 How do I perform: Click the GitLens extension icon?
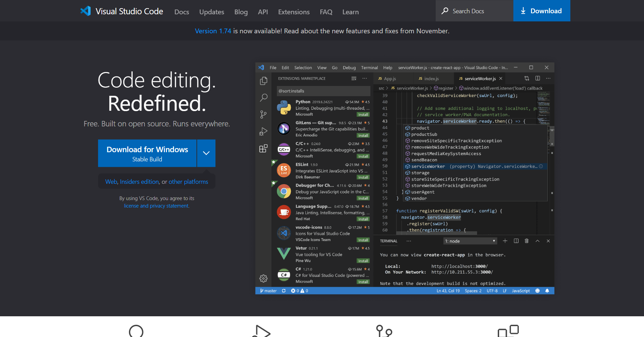[284, 128]
